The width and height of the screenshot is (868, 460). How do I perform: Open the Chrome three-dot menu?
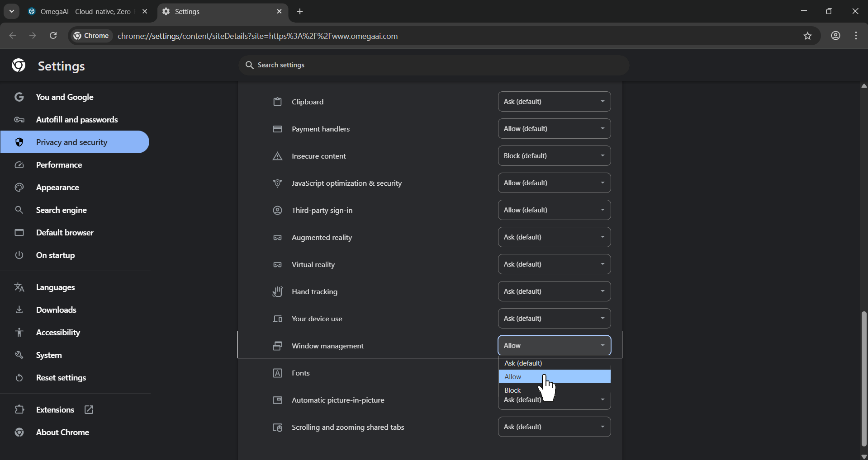pos(856,36)
